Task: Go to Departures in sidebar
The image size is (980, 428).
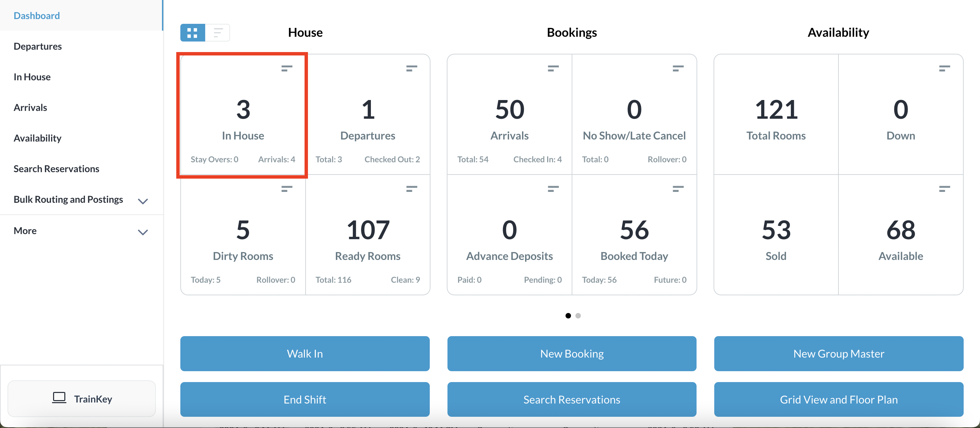Action: (38, 46)
